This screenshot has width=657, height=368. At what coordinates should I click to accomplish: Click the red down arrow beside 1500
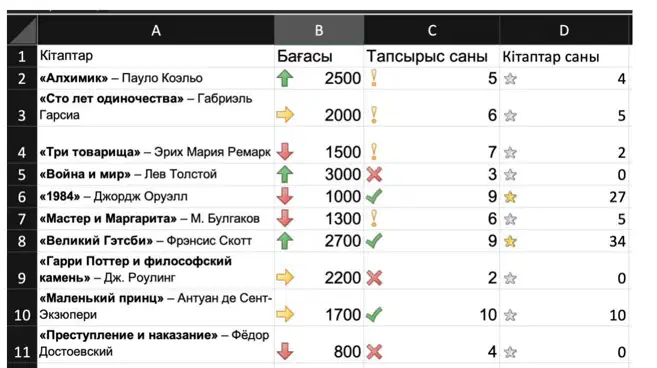point(285,152)
